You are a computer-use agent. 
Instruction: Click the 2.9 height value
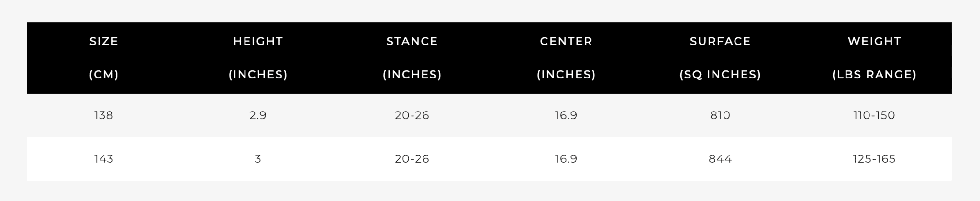(258, 115)
